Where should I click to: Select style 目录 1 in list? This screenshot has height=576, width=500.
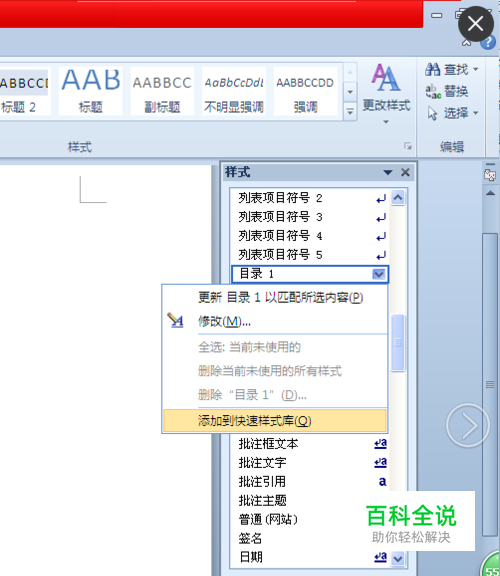tap(310, 274)
